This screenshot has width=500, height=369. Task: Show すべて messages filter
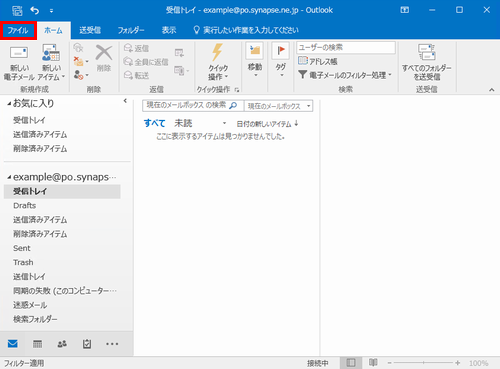pos(154,123)
